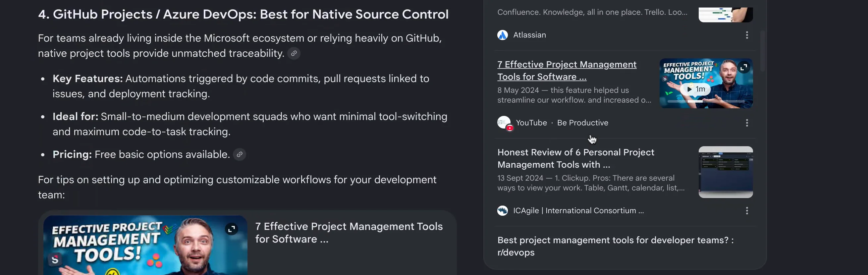Click the Effective Project Management Tools thumbnail in the main article
The height and width of the screenshot is (275, 868).
145,245
